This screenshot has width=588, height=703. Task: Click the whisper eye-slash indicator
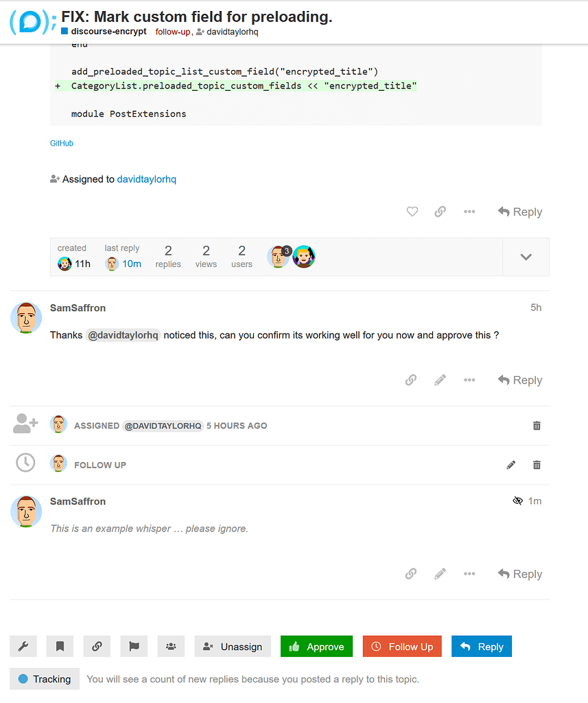[x=518, y=501]
